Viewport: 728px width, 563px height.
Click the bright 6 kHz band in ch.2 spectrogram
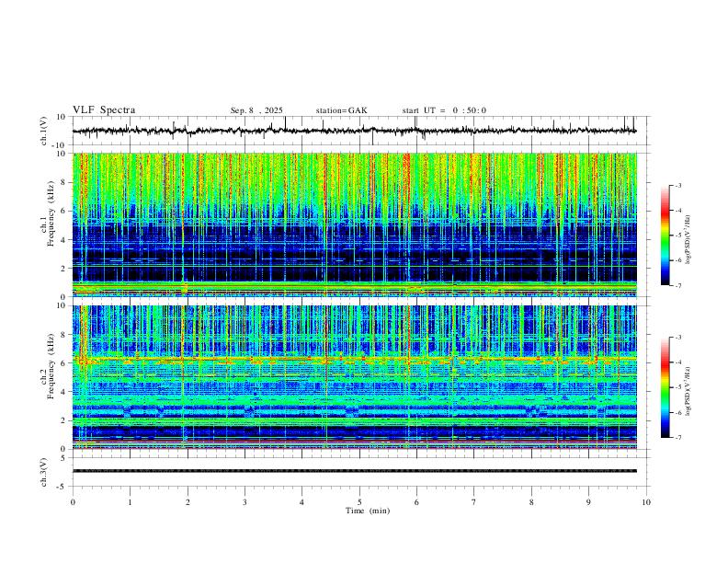tap(354, 360)
